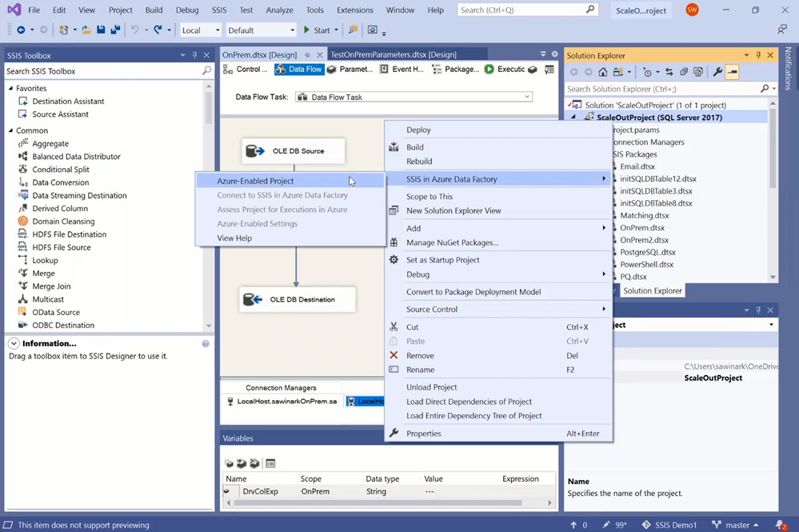799x532 pixels.
Task: Click Sync with Active Document icon
Action: click(669, 72)
